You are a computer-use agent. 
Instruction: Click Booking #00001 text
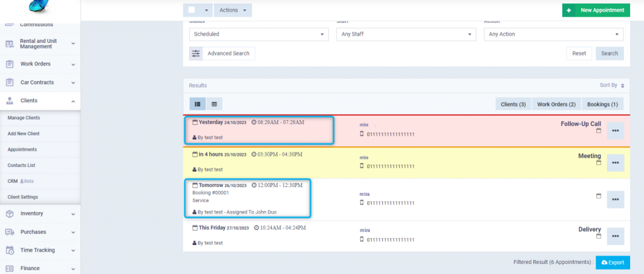click(x=211, y=193)
